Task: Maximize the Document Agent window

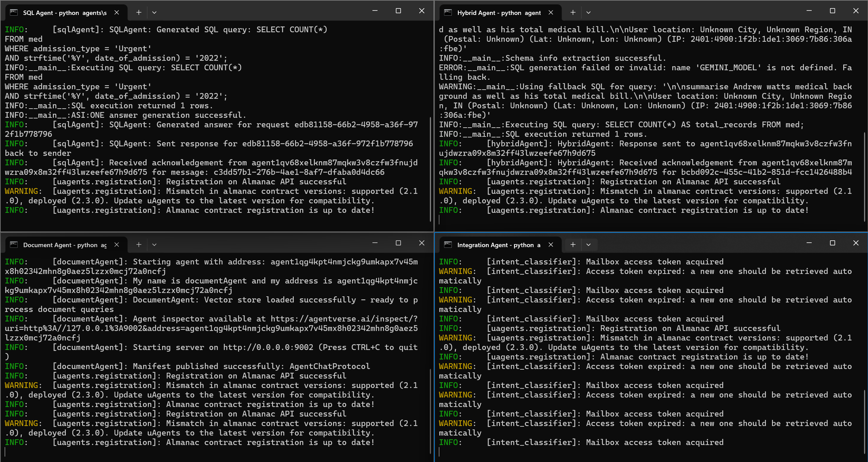Action: click(x=398, y=243)
